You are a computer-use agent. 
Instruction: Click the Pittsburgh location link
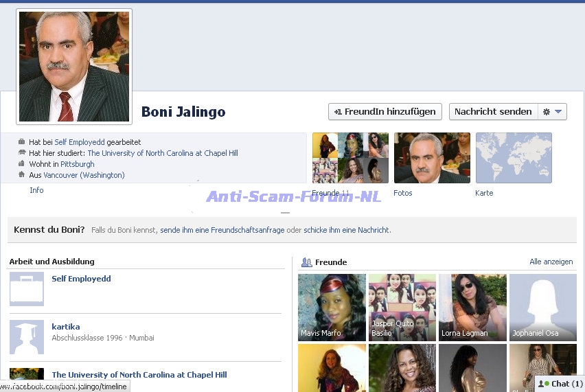78,164
